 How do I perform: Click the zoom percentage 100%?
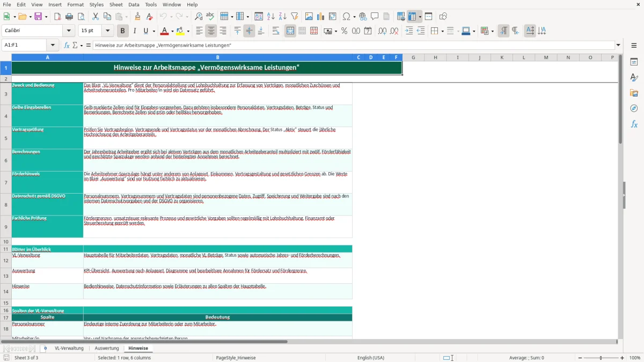(635, 358)
